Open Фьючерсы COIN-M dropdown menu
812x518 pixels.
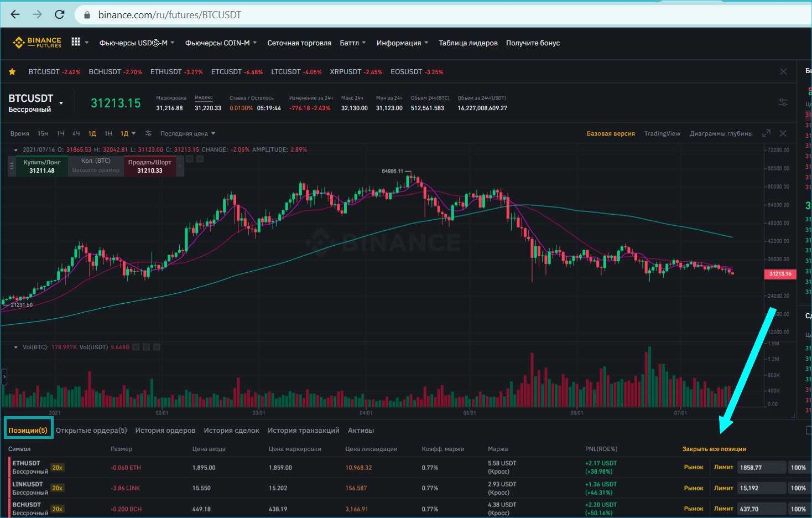[x=221, y=43]
